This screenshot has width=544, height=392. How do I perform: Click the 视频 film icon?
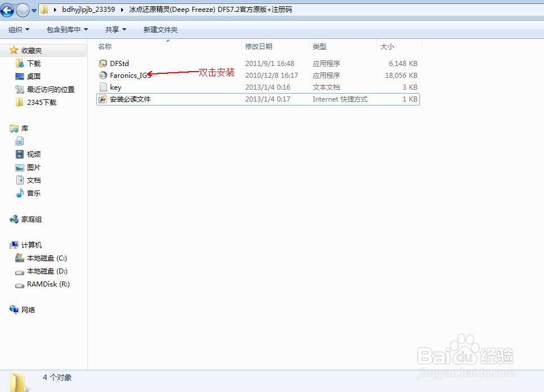(20, 154)
